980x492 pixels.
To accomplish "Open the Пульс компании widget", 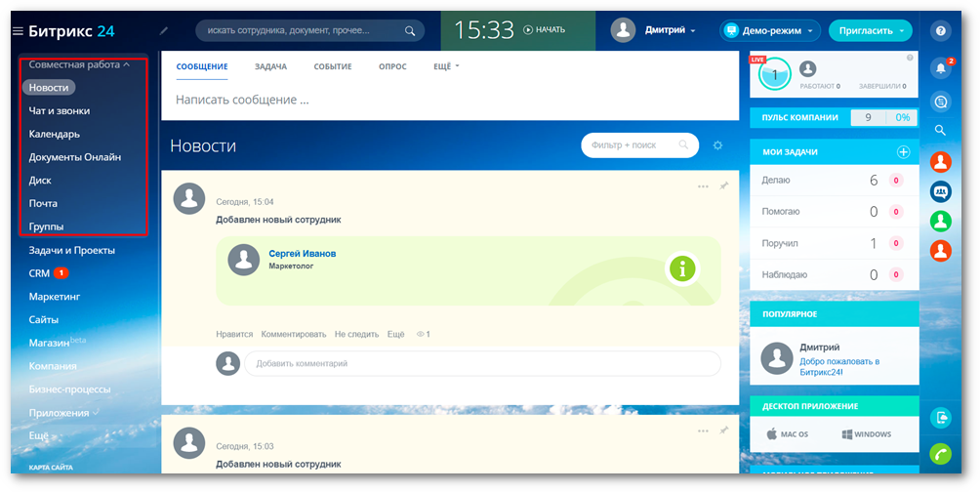I will pyautogui.click(x=835, y=117).
